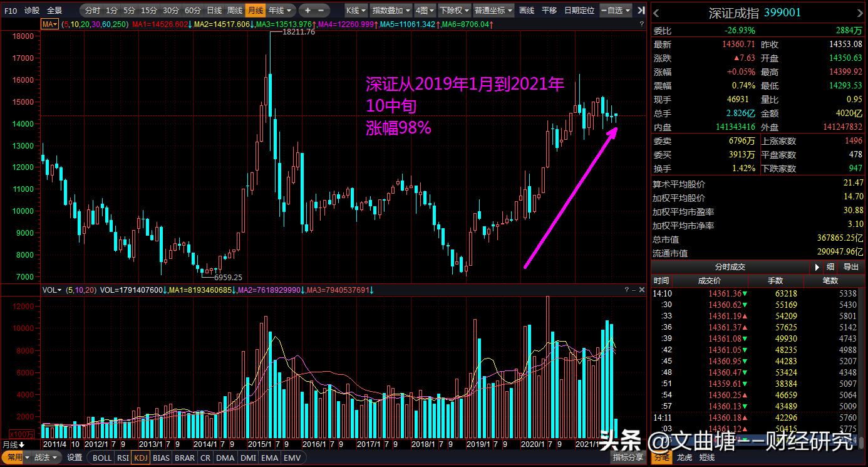This screenshot has height=467, width=868.
Task: Switch to 周线 weekly chart
Action: click(233, 10)
